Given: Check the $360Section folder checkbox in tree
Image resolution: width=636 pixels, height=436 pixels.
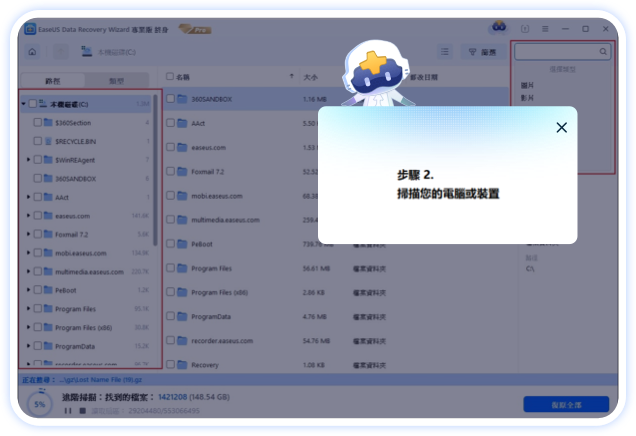Looking at the screenshot, I should click(x=37, y=122).
